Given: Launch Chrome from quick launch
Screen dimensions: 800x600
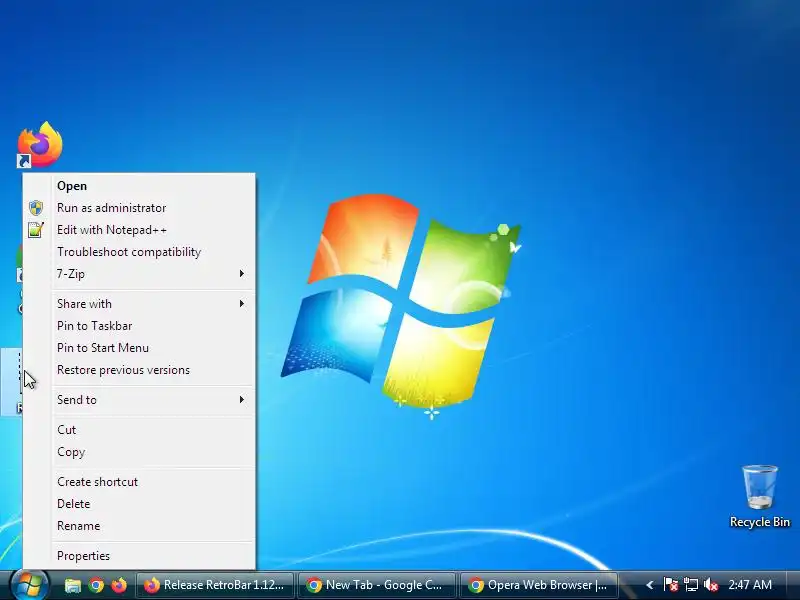Looking at the screenshot, I should pyautogui.click(x=96, y=585).
